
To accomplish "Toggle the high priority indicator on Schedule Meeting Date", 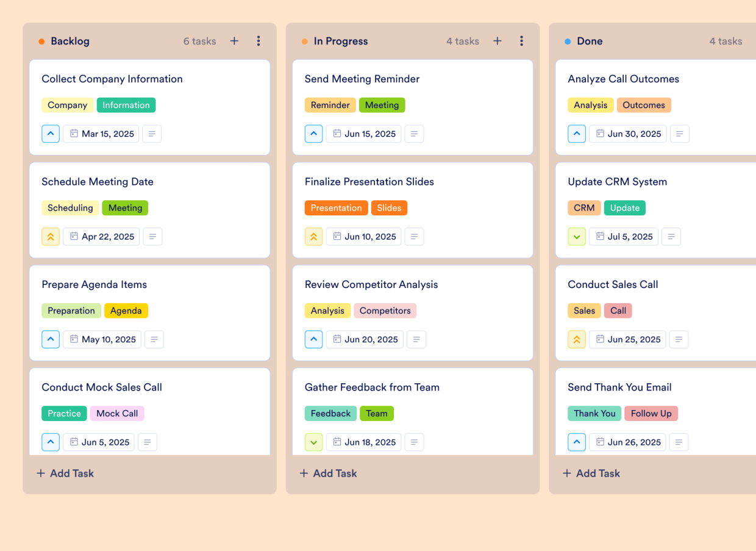I will 51,237.
